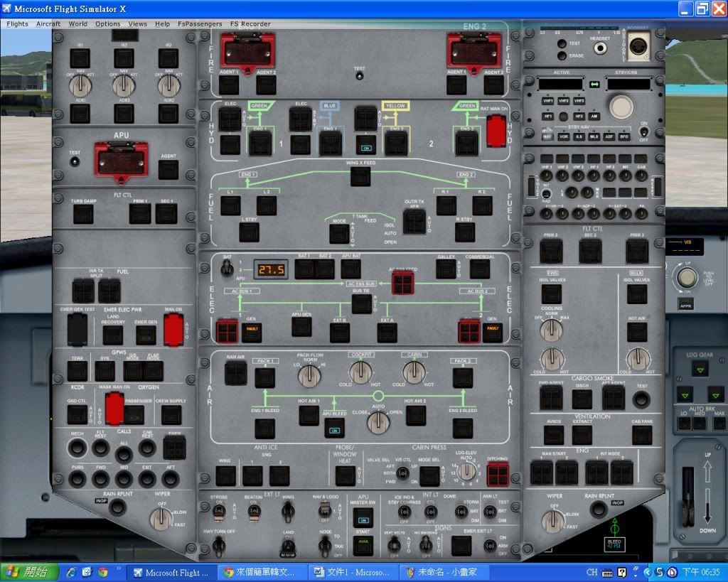Toggle the NOSE light switch
The height and width of the screenshot is (582, 728).
click(325, 545)
